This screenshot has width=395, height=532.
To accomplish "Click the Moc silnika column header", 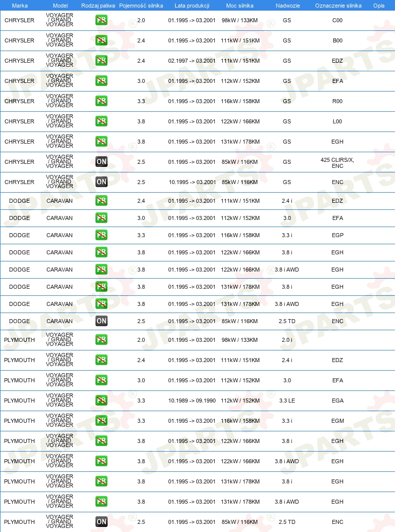I will [240, 6].
